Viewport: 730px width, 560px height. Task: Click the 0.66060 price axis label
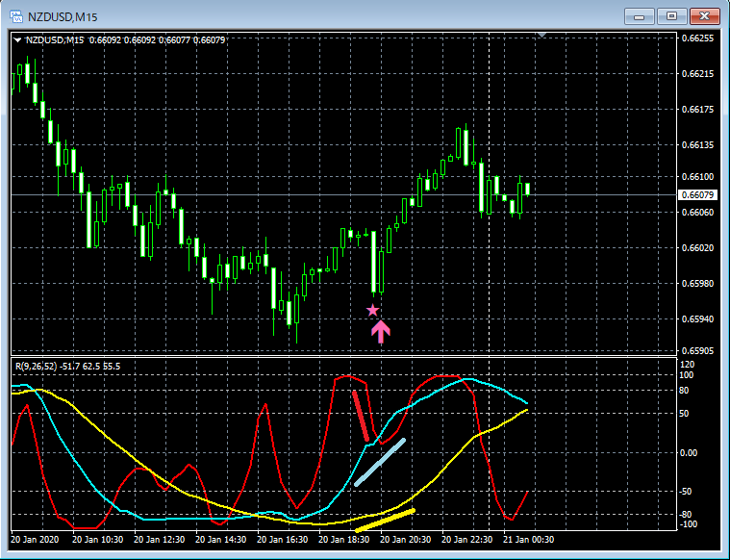tap(697, 213)
